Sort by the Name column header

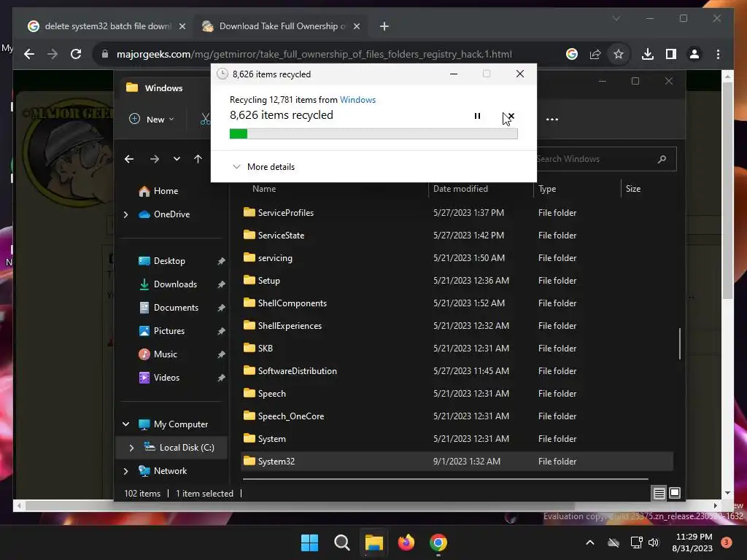tap(264, 189)
